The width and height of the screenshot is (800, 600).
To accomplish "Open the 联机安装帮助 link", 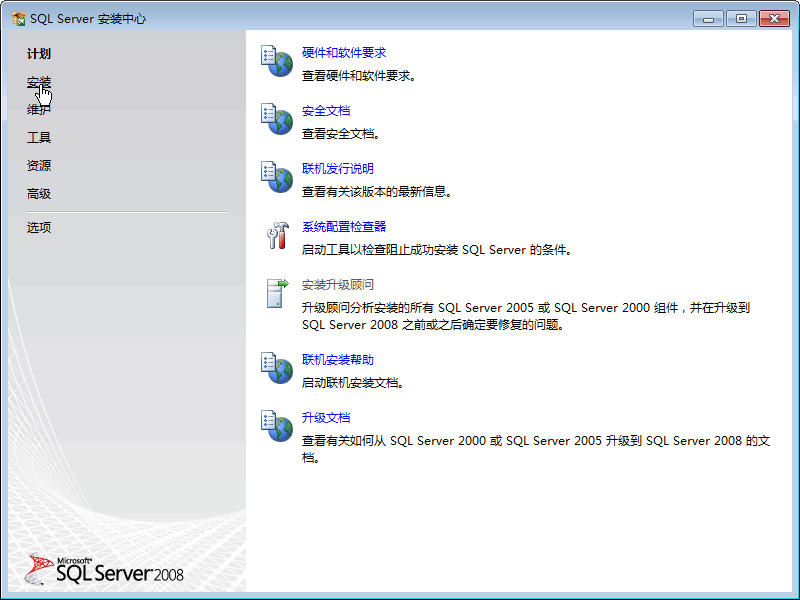I will point(338,360).
